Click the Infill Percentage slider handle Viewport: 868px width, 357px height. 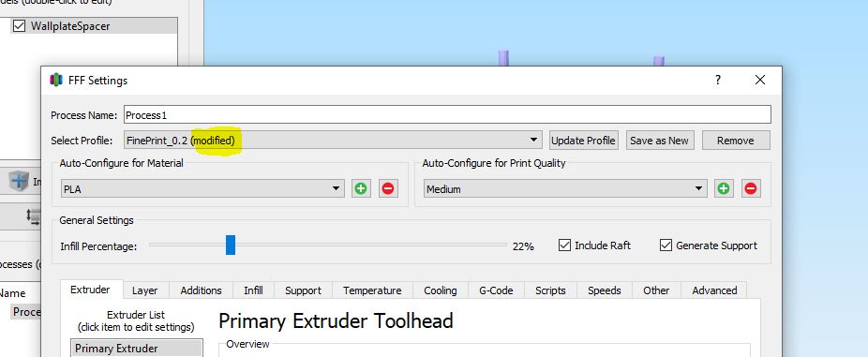[231, 245]
